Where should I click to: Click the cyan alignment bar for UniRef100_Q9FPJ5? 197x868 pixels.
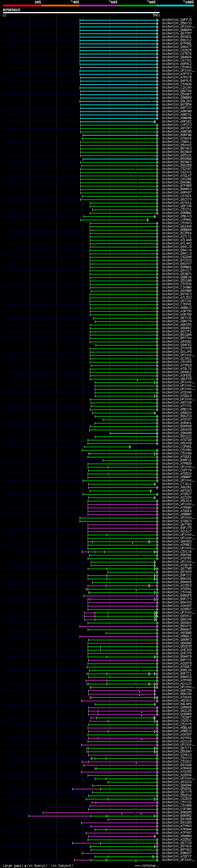tap(119, 20)
